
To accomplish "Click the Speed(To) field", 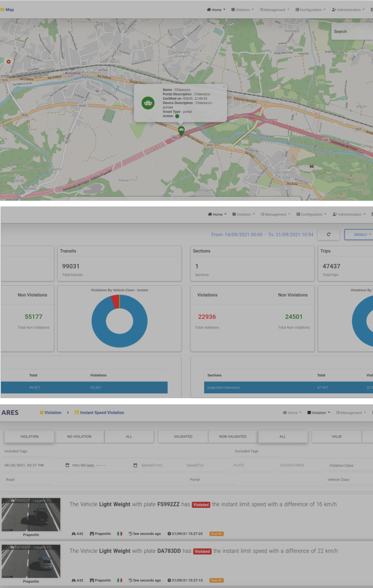I will coord(207,466).
